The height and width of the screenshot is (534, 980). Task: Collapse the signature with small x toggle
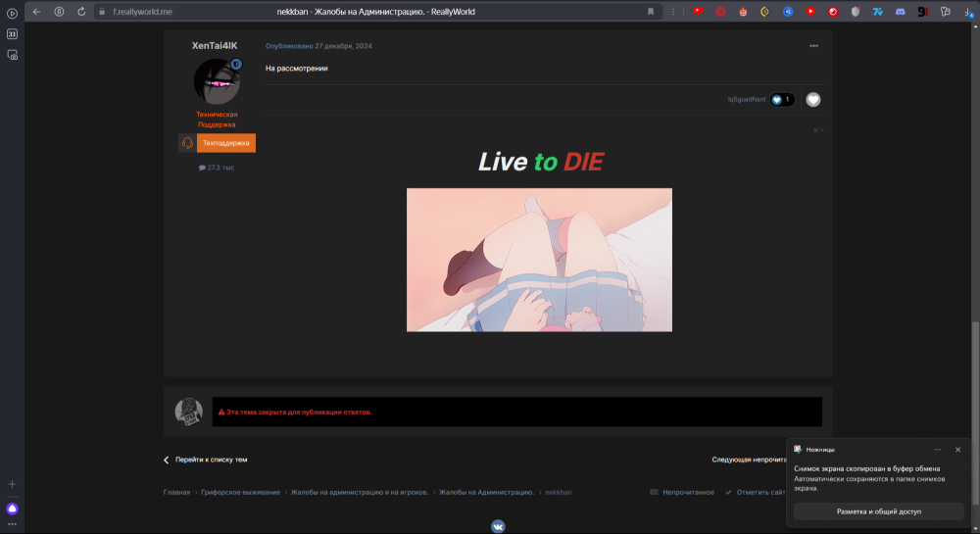[x=818, y=130]
